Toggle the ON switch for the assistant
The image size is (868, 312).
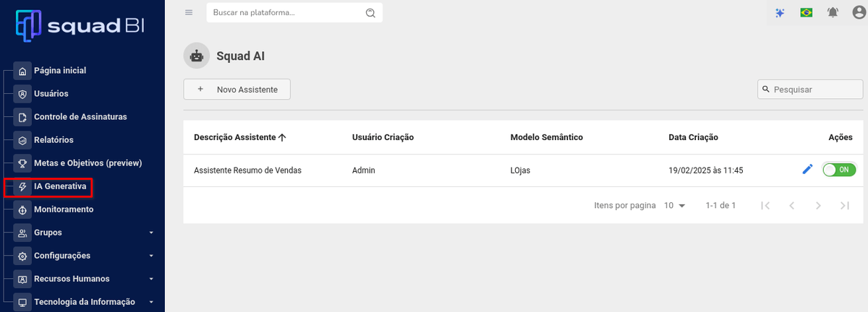[839, 170]
